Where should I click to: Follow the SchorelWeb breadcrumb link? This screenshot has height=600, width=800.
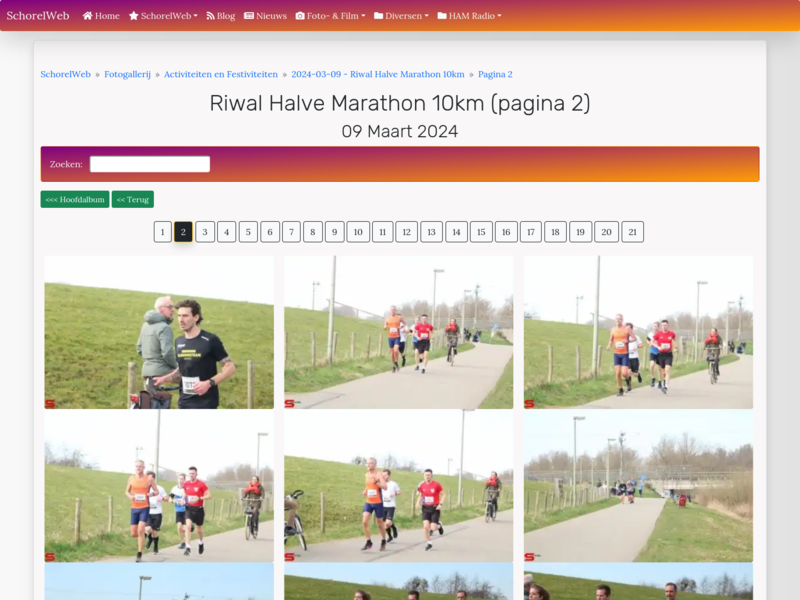65,74
